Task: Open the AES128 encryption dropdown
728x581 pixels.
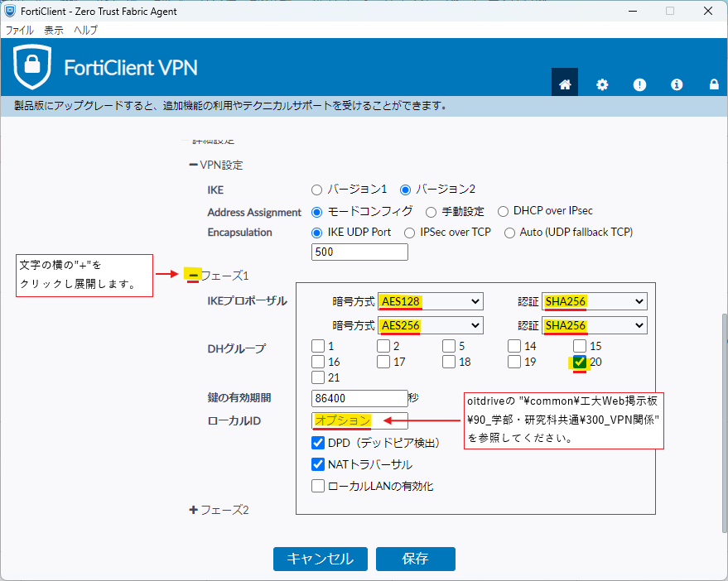Action: click(x=430, y=301)
